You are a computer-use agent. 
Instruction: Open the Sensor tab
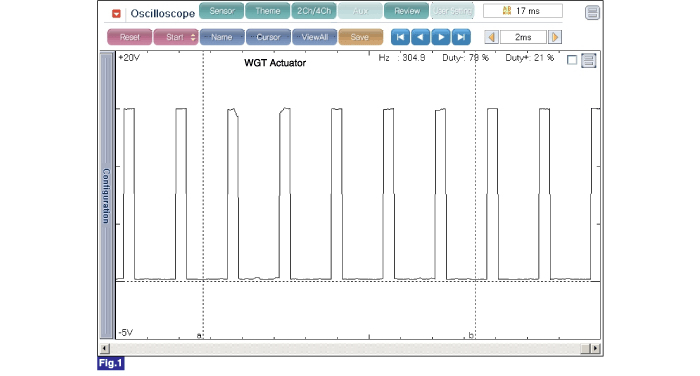coord(221,11)
